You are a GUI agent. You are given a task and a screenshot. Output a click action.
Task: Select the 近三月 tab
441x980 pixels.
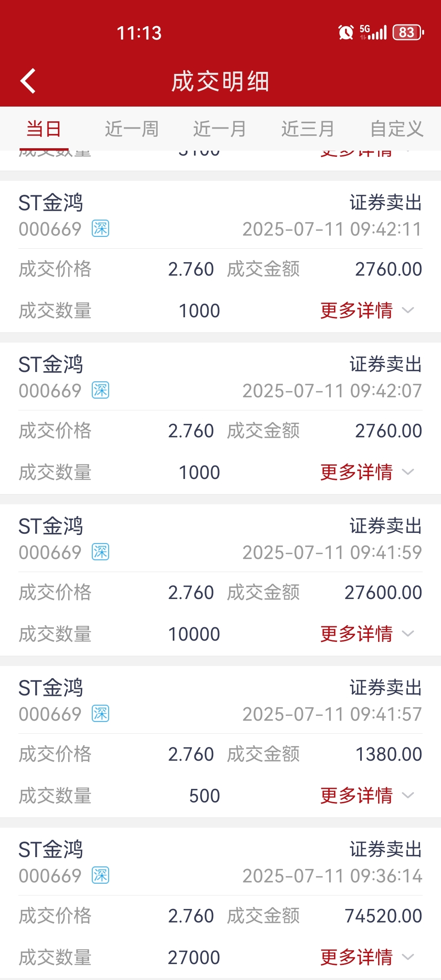tap(308, 129)
